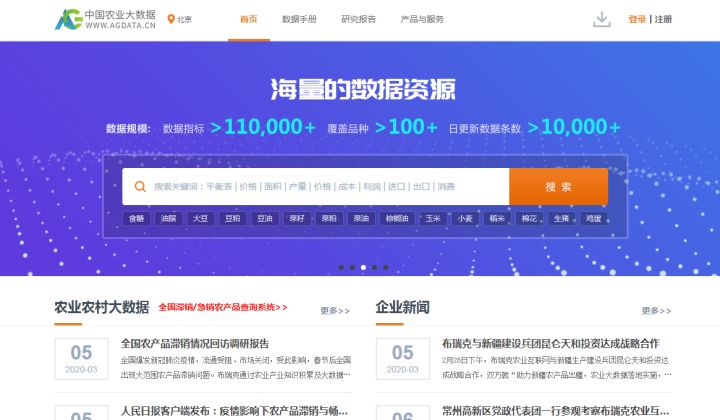Screen dimensions: 720x420
Task: Click summary text starting 全国爆发新冠肺炎疫情
Action: 236,367
